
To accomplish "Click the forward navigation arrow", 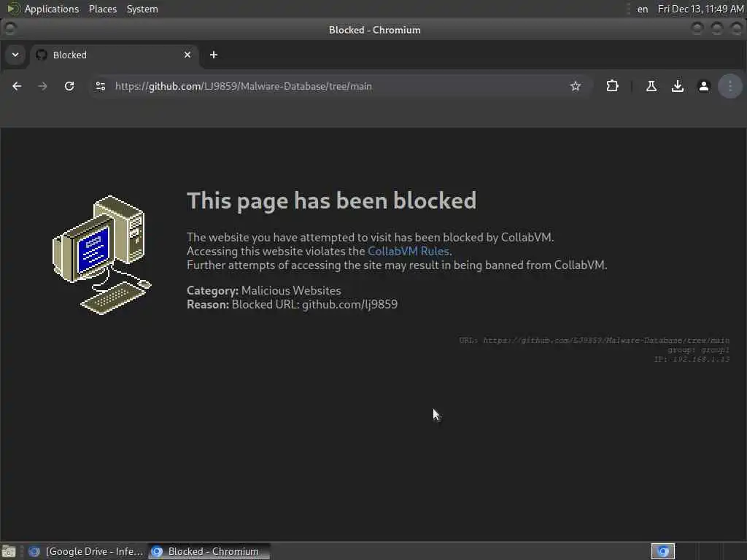I will 42,86.
